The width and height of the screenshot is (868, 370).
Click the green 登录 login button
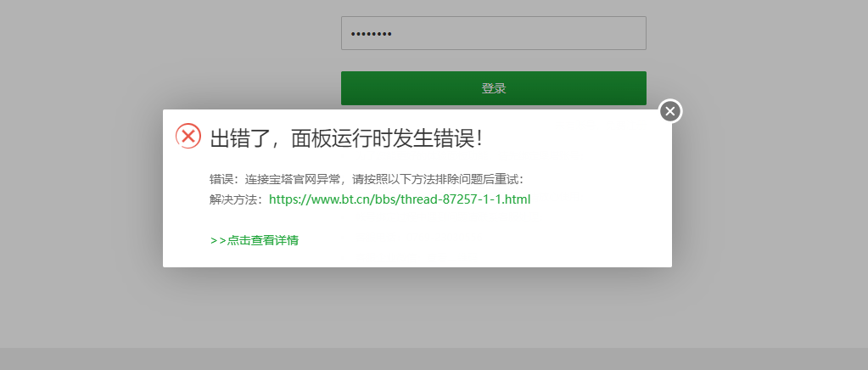[x=493, y=88]
